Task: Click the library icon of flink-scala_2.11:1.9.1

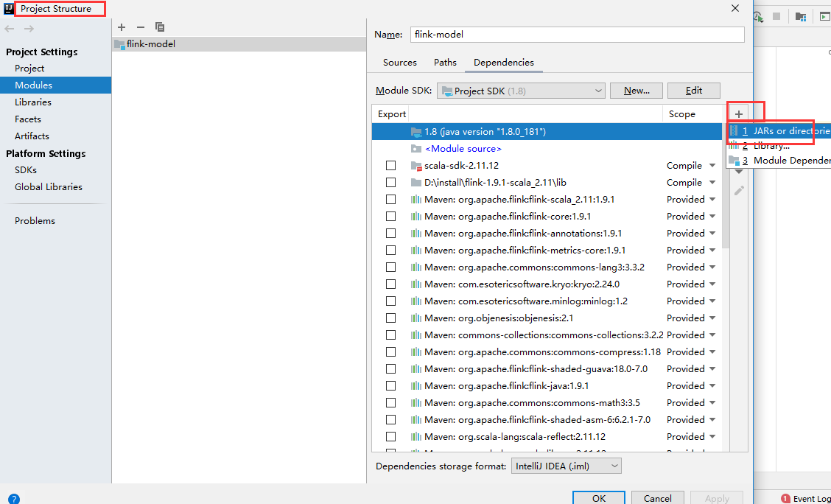Action: (x=416, y=199)
